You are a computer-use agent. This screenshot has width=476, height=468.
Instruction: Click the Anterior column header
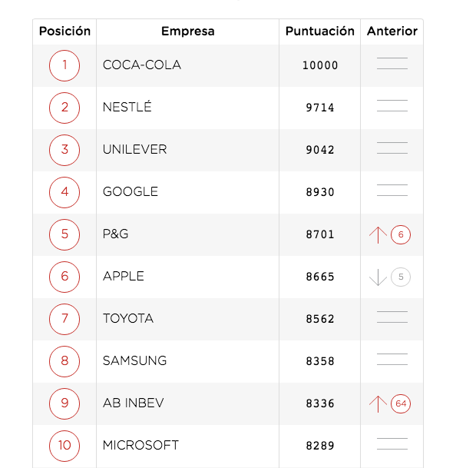[392, 32]
